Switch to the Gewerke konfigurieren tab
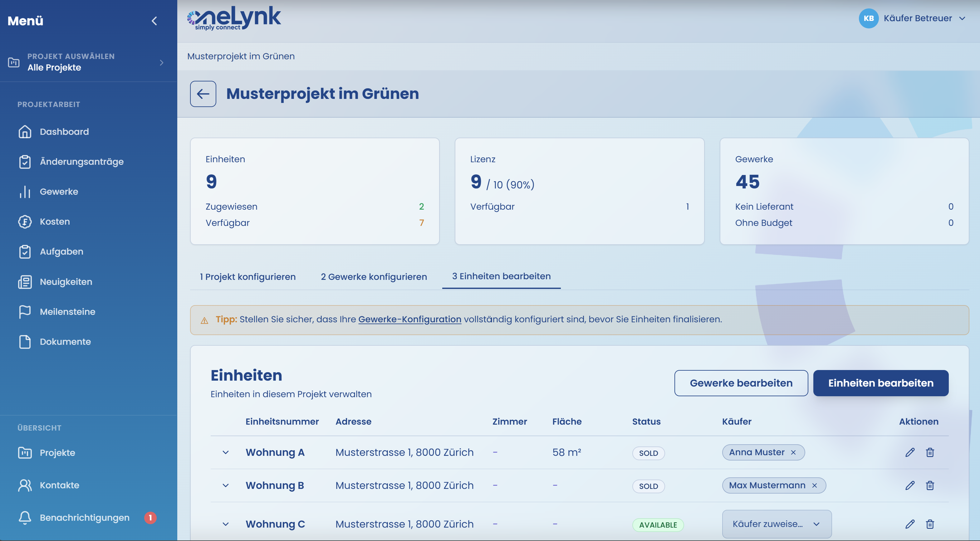980x541 pixels. [x=374, y=277]
